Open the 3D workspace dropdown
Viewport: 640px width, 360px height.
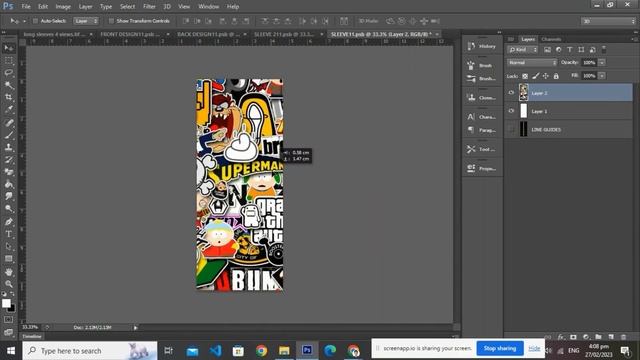click(608, 21)
